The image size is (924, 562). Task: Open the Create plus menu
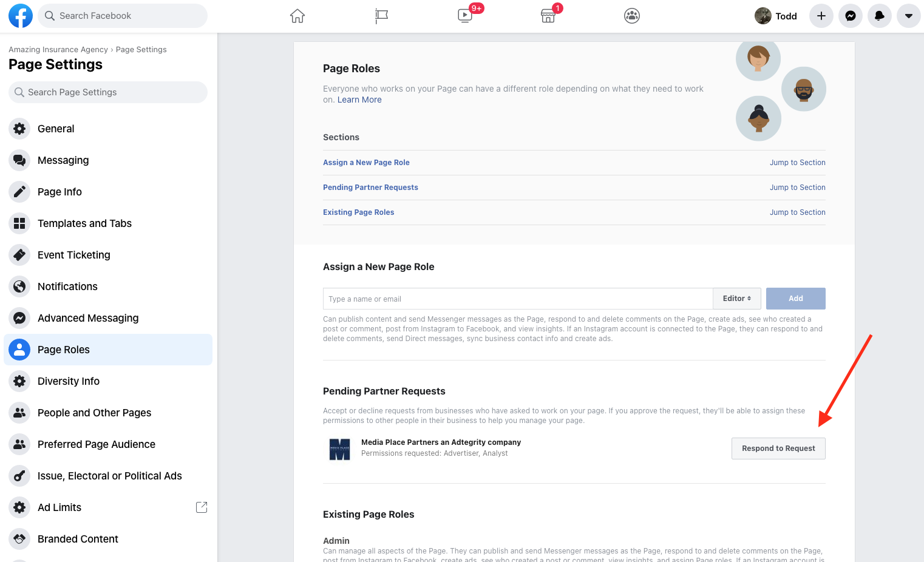pyautogui.click(x=821, y=16)
